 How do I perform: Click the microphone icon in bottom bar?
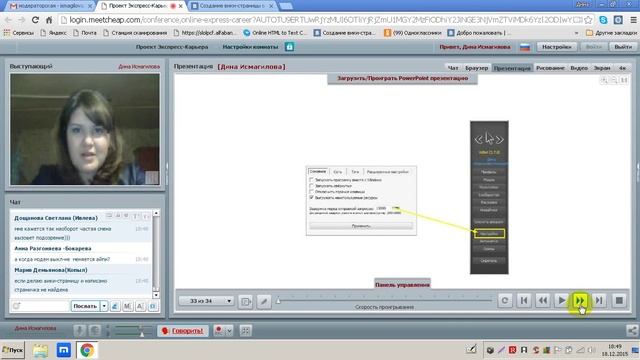[80, 331]
